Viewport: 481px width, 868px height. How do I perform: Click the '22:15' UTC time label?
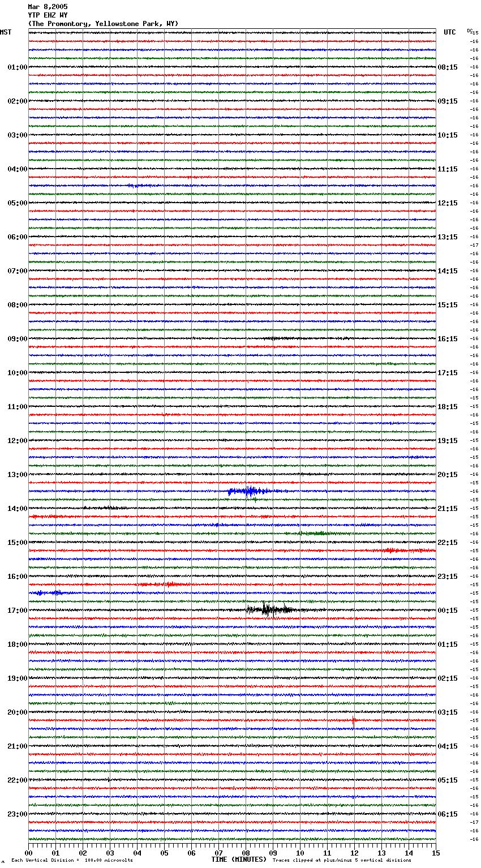click(448, 543)
